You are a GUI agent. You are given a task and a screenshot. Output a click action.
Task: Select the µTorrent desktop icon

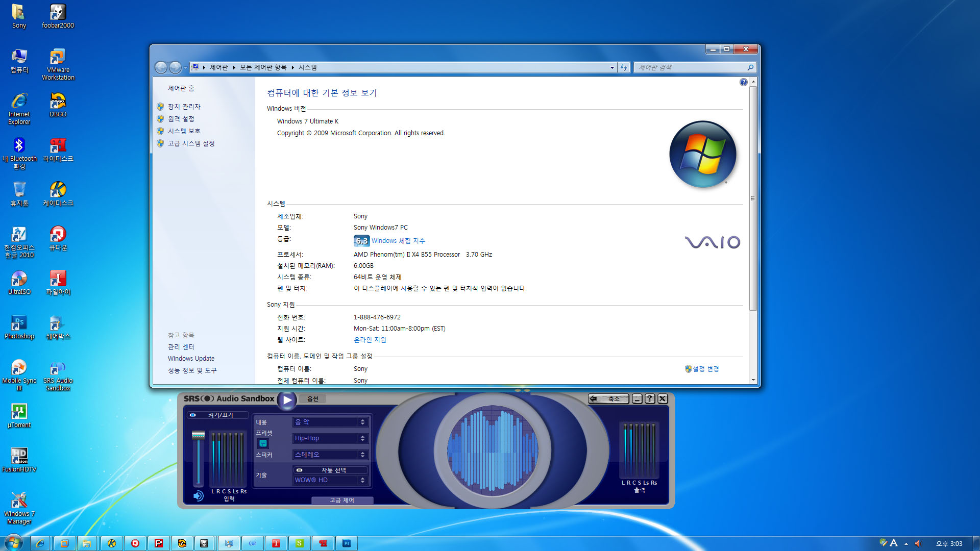point(19,416)
